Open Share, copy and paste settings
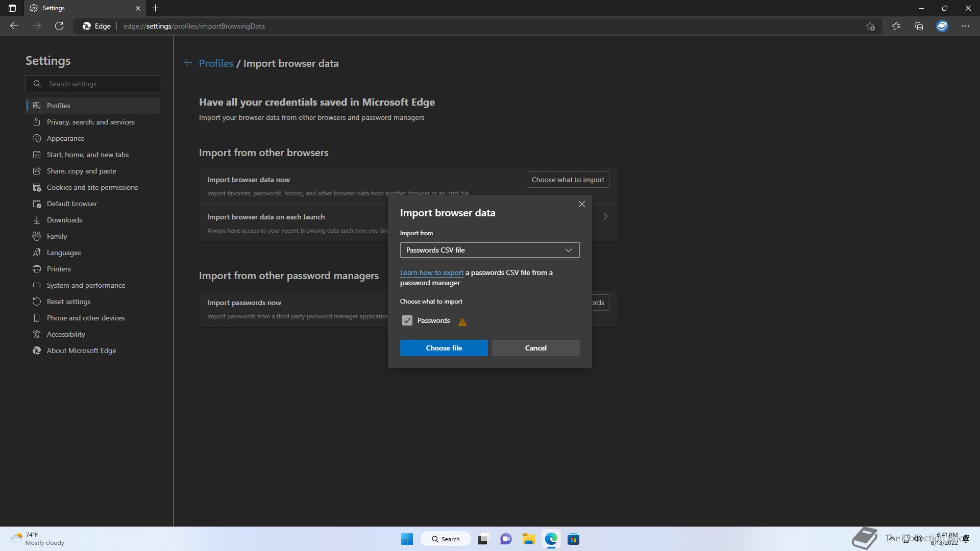 click(x=93, y=171)
